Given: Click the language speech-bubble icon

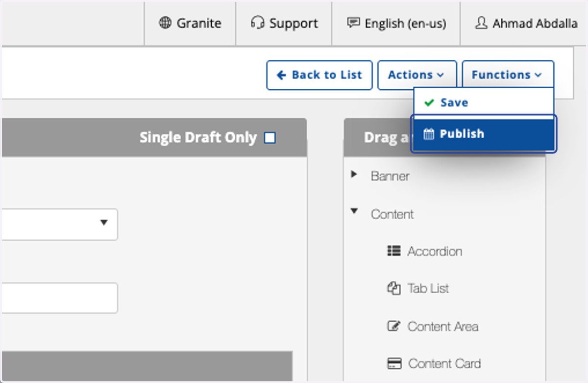Looking at the screenshot, I should [x=353, y=23].
